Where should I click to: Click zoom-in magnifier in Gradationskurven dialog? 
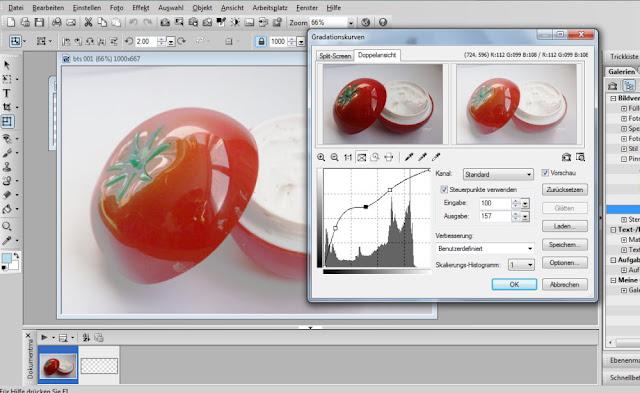[x=321, y=157]
